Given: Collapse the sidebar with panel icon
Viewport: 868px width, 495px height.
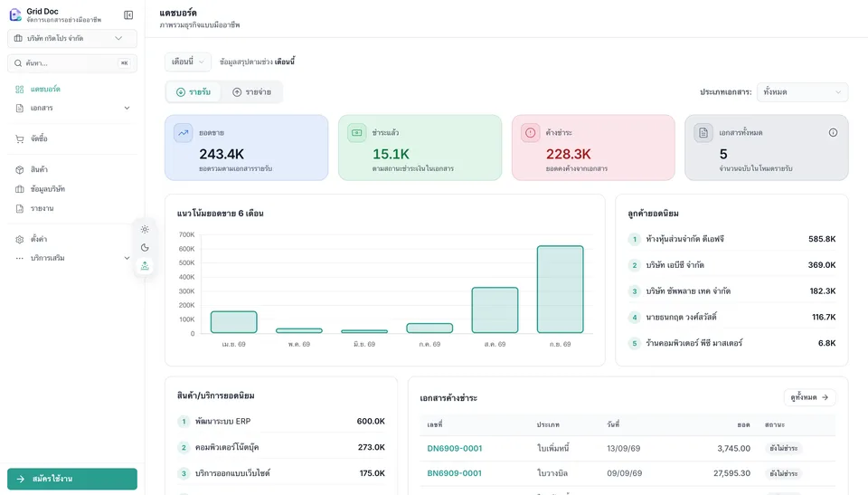Looking at the screenshot, I should 128,15.
